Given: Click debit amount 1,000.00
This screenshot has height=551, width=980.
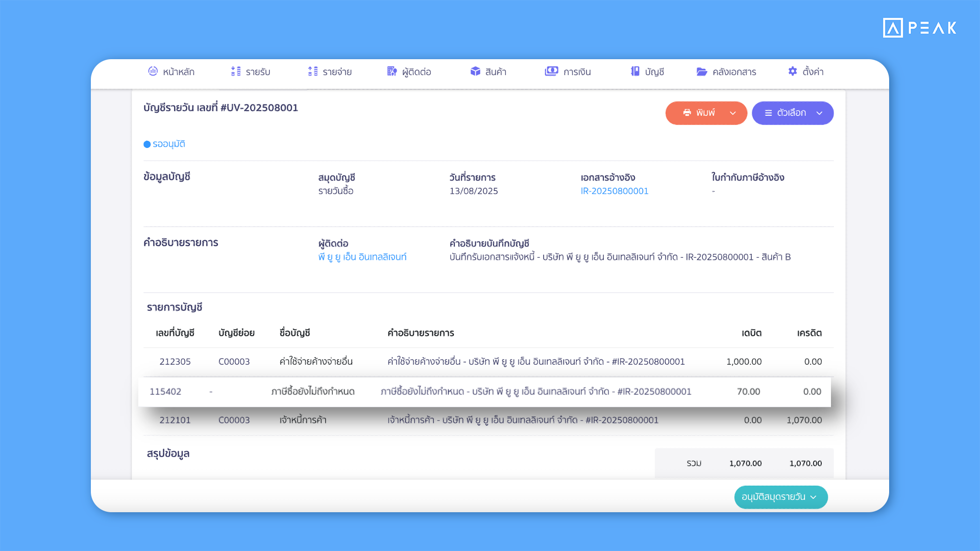Looking at the screenshot, I should (x=744, y=362).
